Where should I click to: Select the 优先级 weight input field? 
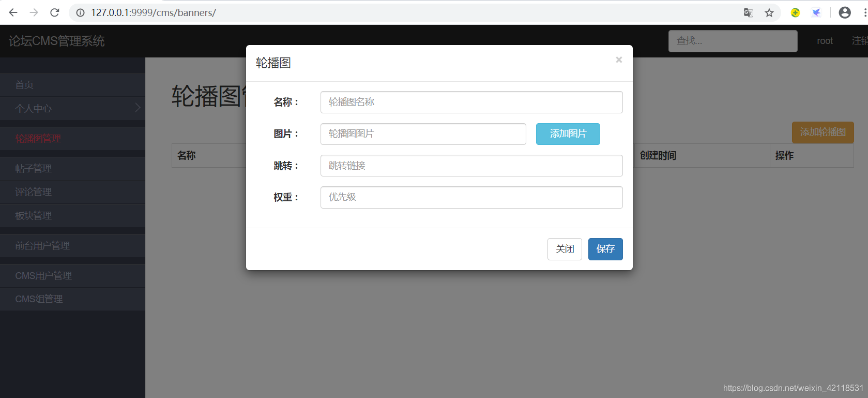(471, 197)
